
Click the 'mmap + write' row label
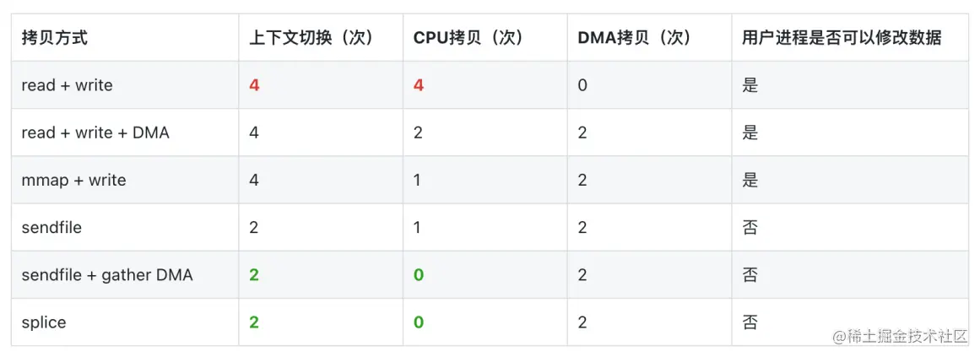[x=73, y=180]
